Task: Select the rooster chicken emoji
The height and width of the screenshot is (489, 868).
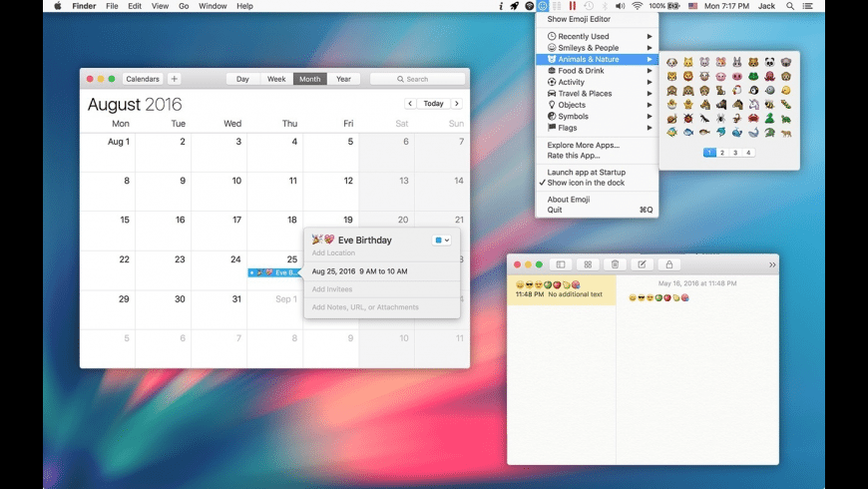Action: (737, 90)
